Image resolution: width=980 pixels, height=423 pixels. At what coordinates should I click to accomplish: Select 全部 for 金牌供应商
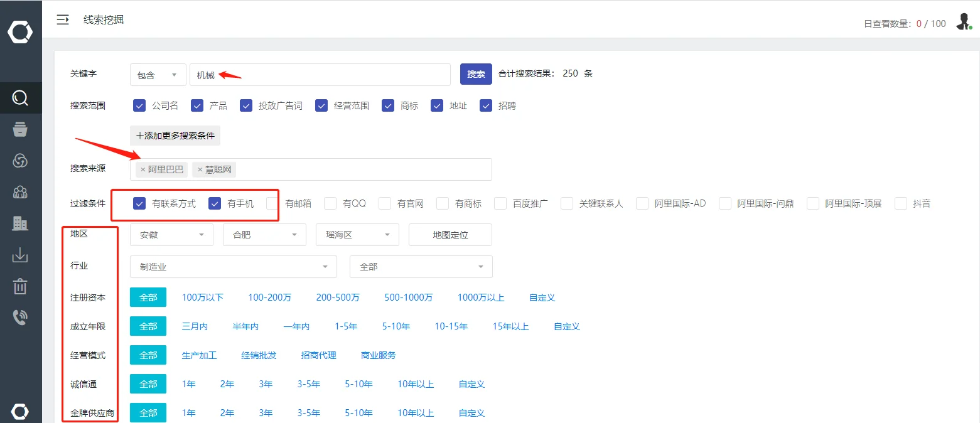(148, 413)
